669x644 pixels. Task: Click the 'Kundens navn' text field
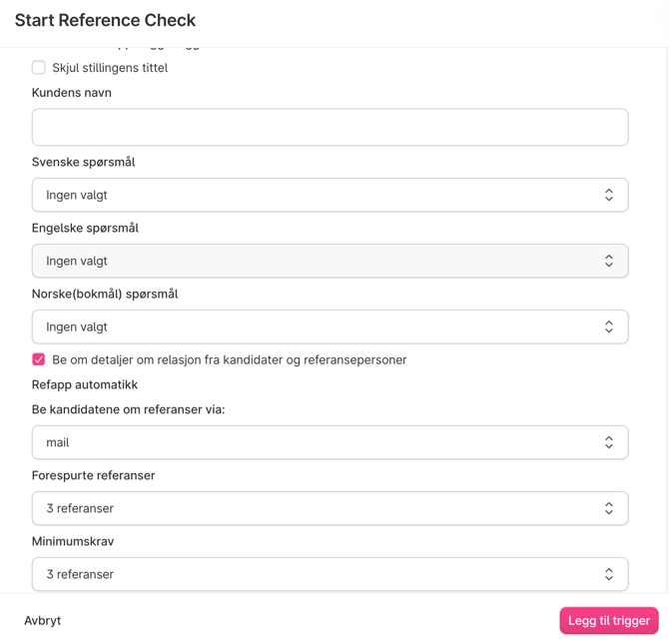[x=330, y=128]
